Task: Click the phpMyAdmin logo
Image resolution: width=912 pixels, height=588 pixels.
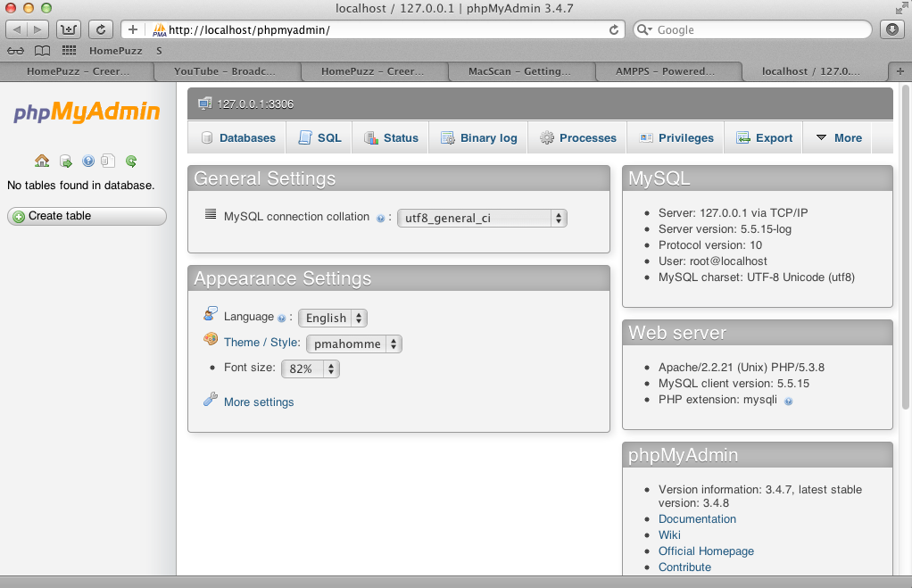Action: (x=87, y=112)
